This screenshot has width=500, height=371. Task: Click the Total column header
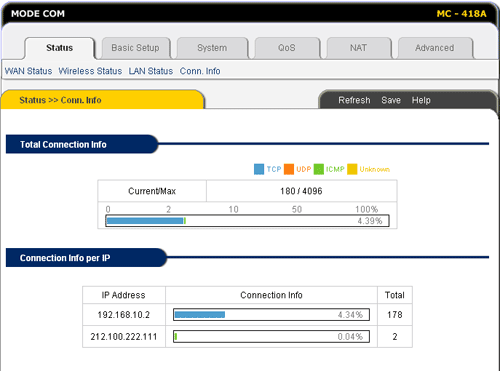[395, 295]
